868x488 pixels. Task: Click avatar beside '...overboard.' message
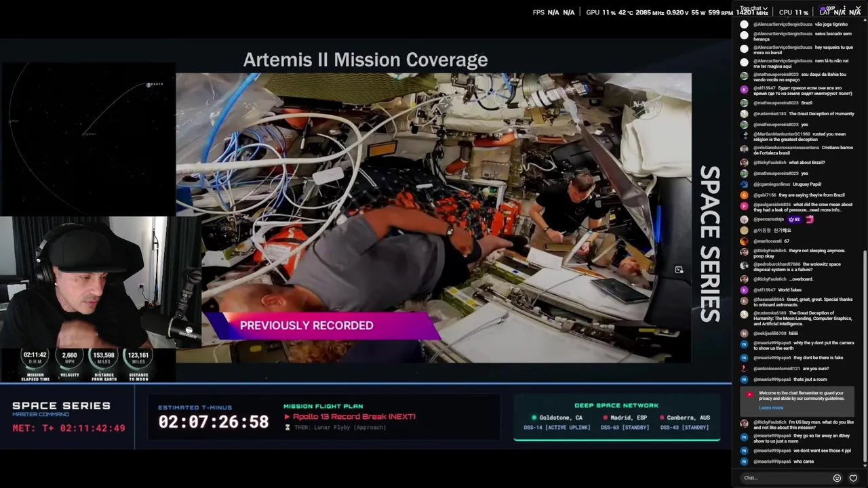tap(744, 279)
